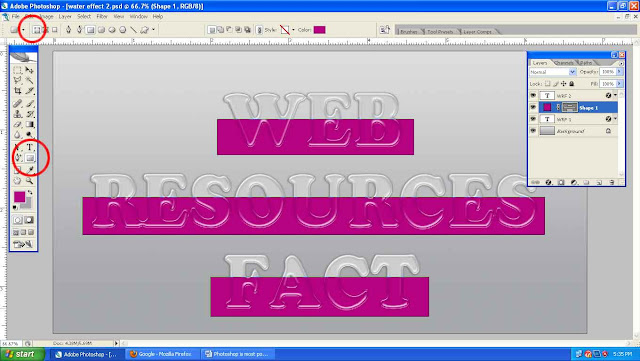Select the Brush tool

pyautogui.click(x=29, y=104)
